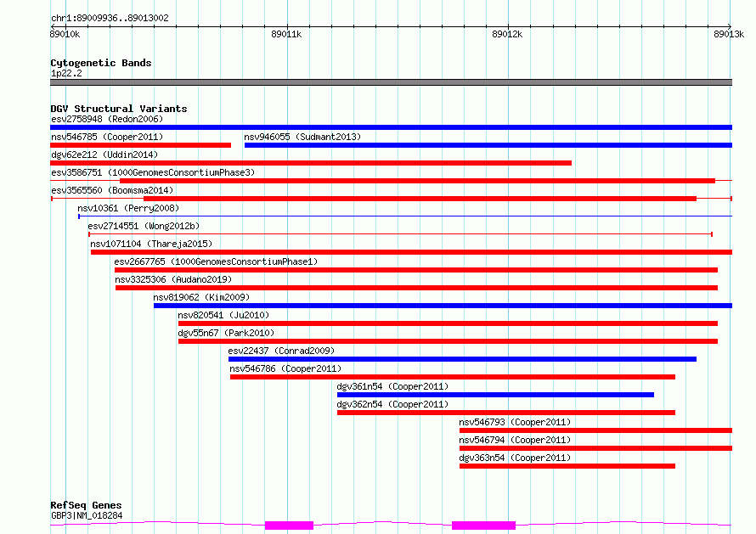This screenshot has width=756, height=534.
Task: Open esv2667765 (1000GenomesConsortiumPhase1) label
Action: pos(216,261)
